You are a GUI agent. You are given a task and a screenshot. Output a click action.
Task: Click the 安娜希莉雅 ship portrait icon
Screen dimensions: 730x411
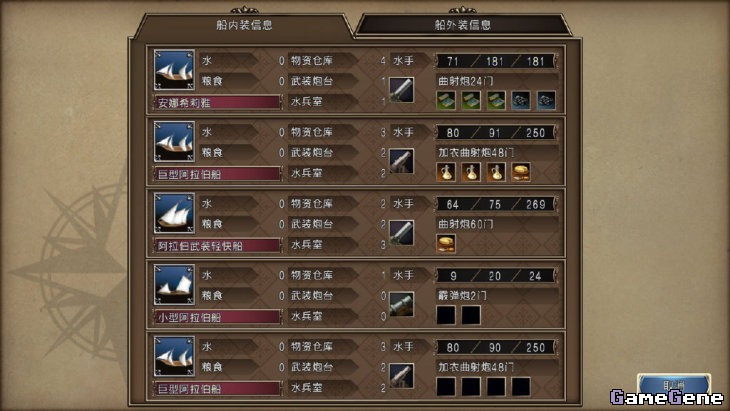(174, 70)
